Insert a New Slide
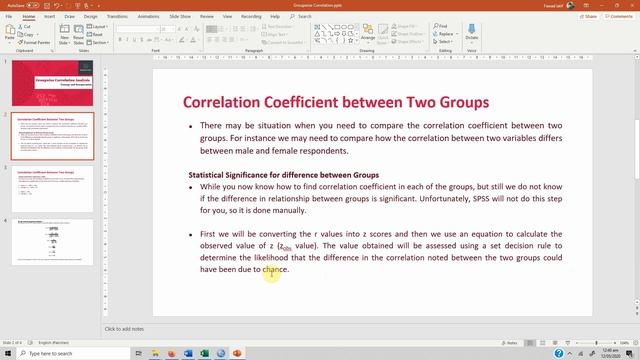 point(64,34)
